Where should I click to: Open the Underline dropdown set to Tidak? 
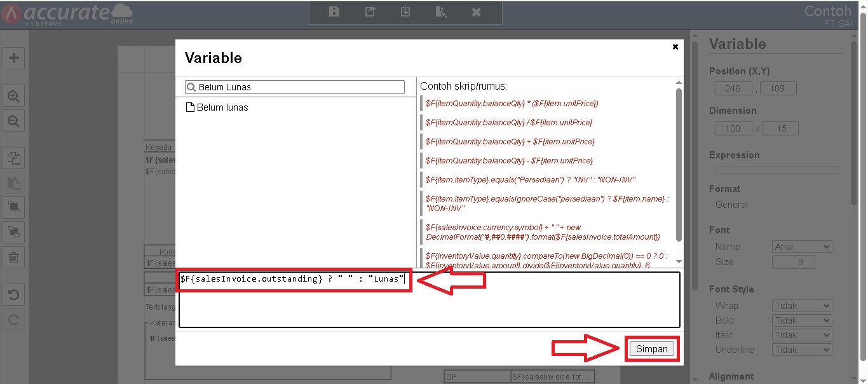tap(802, 350)
